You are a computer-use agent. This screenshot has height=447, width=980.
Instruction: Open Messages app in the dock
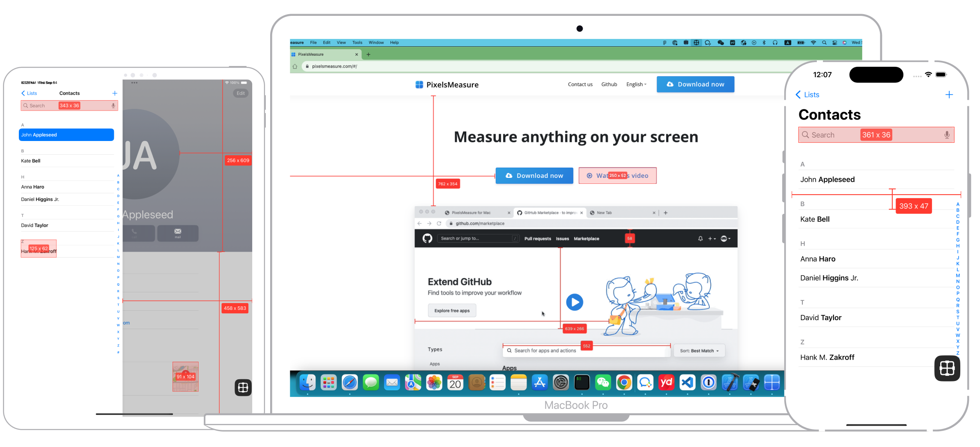pos(371,383)
